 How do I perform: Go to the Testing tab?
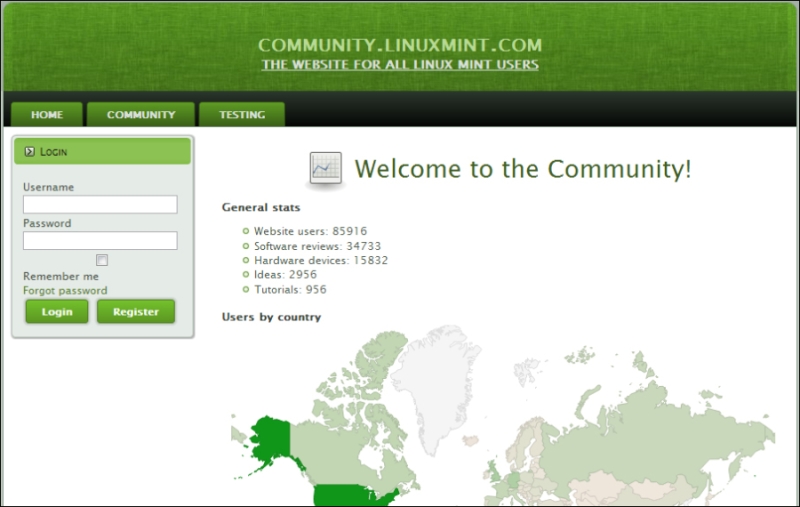(242, 114)
